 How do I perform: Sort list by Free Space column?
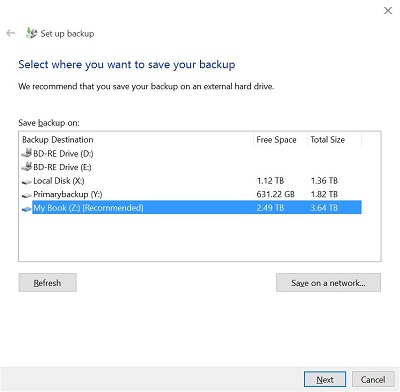(x=280, y=139)
